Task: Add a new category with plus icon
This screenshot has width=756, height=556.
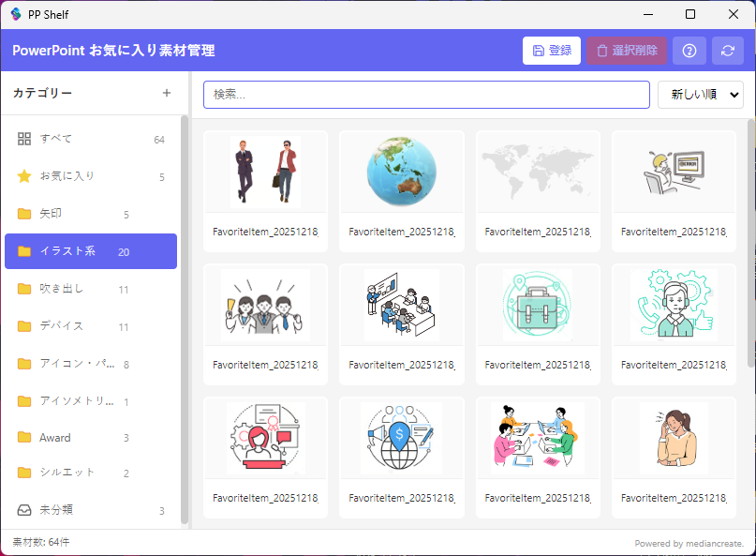Action: coord(167,93)
